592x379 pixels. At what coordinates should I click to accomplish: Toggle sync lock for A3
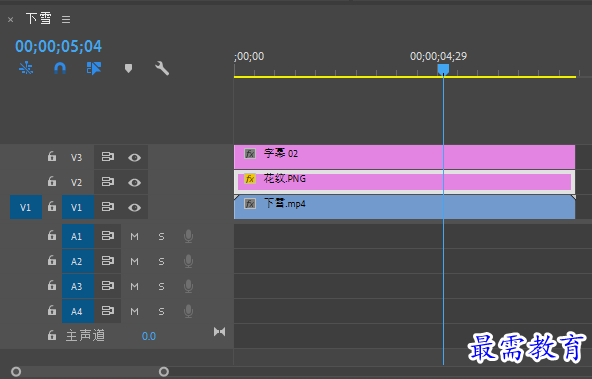[108, 286]
